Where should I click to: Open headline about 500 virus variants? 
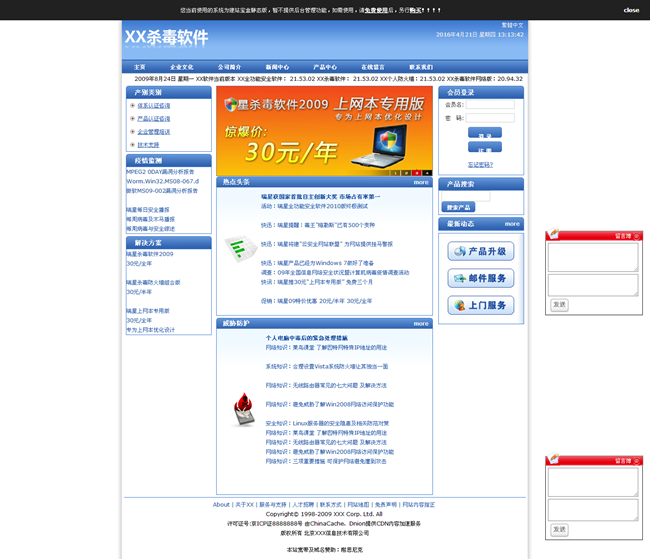[x=318, y=225]
